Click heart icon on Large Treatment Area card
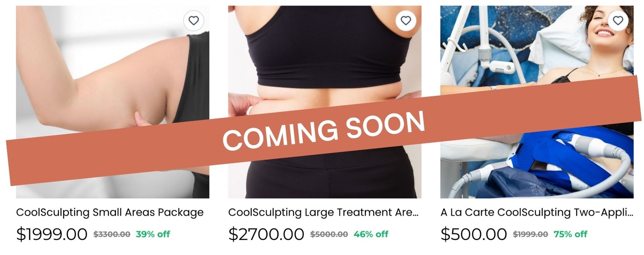644x255 pixels. coord(406,21)
